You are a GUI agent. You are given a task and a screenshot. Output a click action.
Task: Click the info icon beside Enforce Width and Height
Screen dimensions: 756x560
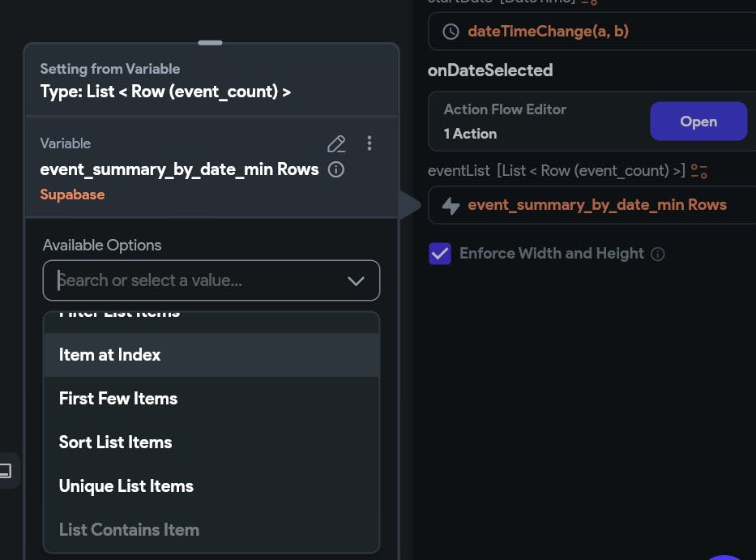(x=658, y=254)
